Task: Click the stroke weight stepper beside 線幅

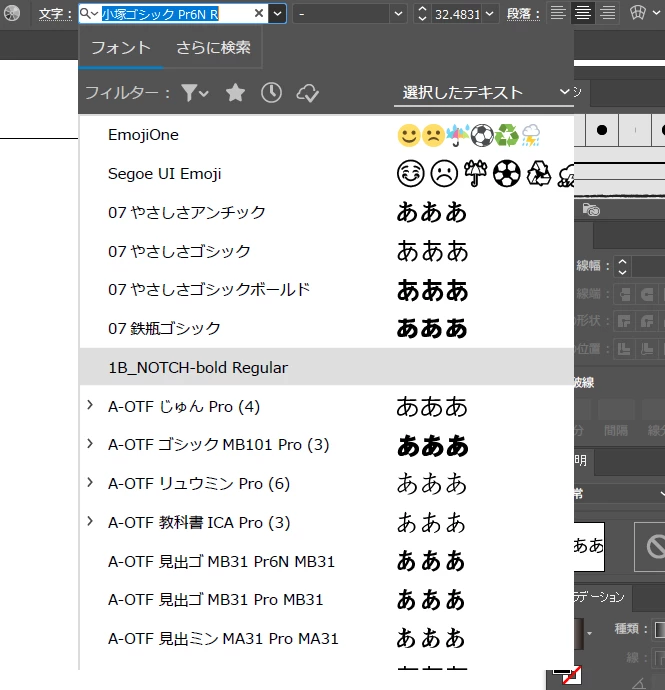Action: [x=622, y=267]
